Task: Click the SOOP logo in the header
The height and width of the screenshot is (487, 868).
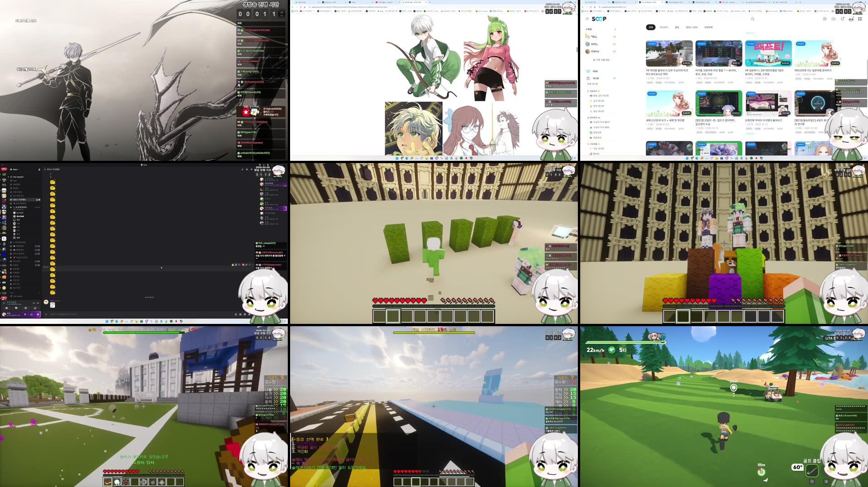Action: click(599, 19)
